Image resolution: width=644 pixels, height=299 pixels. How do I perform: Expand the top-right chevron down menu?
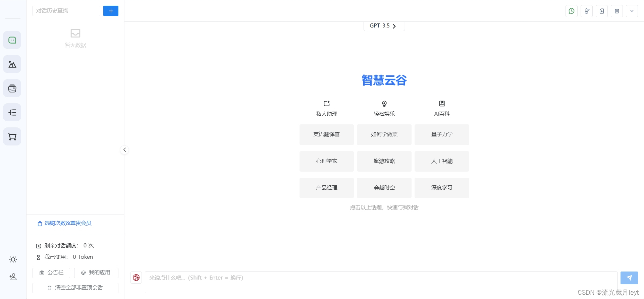click(632, 11)
